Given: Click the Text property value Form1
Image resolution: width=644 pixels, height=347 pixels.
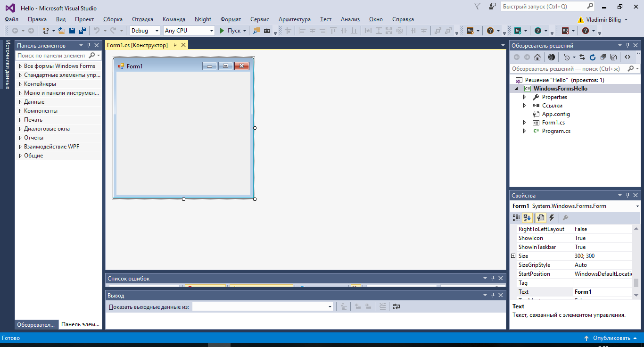Looking at the screenshot, I should click(583, 292).
